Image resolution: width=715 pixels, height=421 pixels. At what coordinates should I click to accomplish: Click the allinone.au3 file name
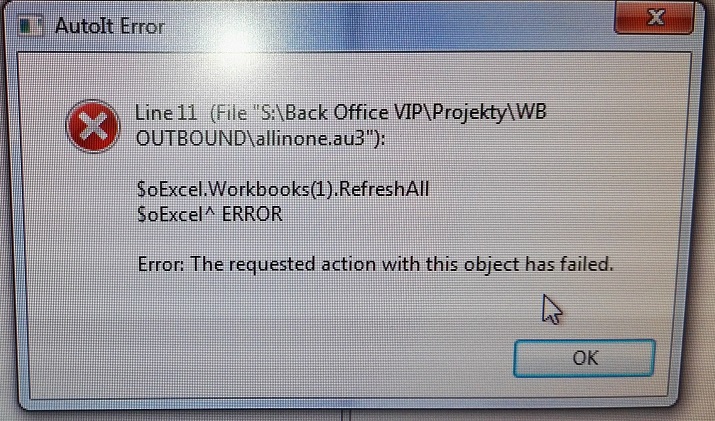coord(311,138)
